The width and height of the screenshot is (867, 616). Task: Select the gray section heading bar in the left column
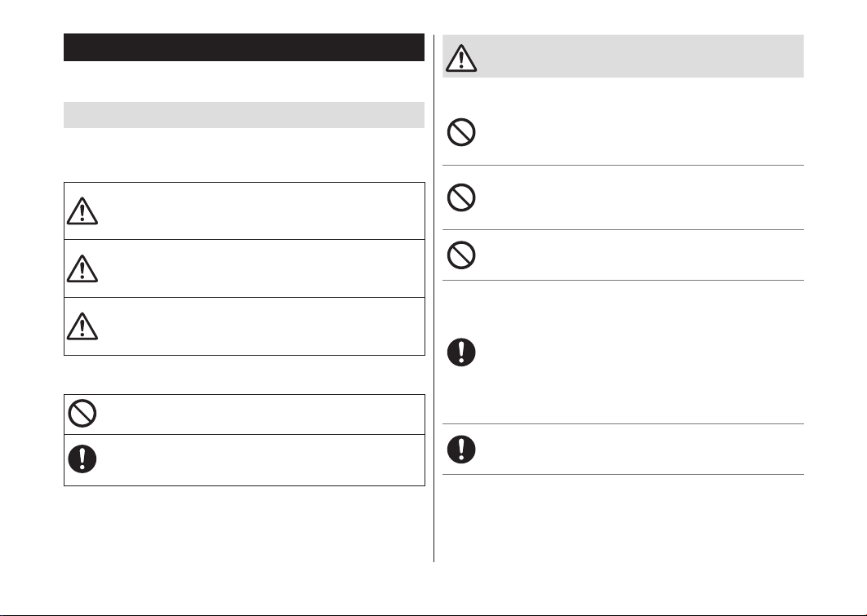click(244, 115)
